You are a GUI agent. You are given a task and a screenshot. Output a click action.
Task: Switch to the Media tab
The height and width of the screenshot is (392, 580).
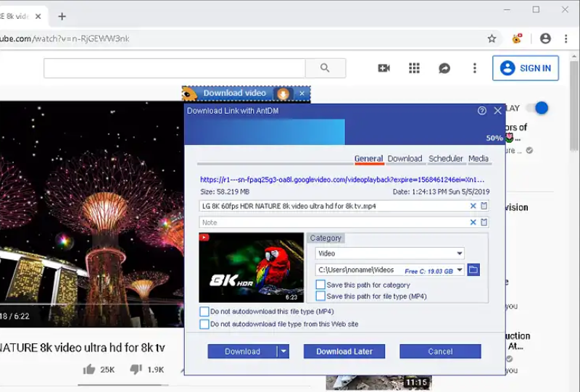(x=478, y=159)
